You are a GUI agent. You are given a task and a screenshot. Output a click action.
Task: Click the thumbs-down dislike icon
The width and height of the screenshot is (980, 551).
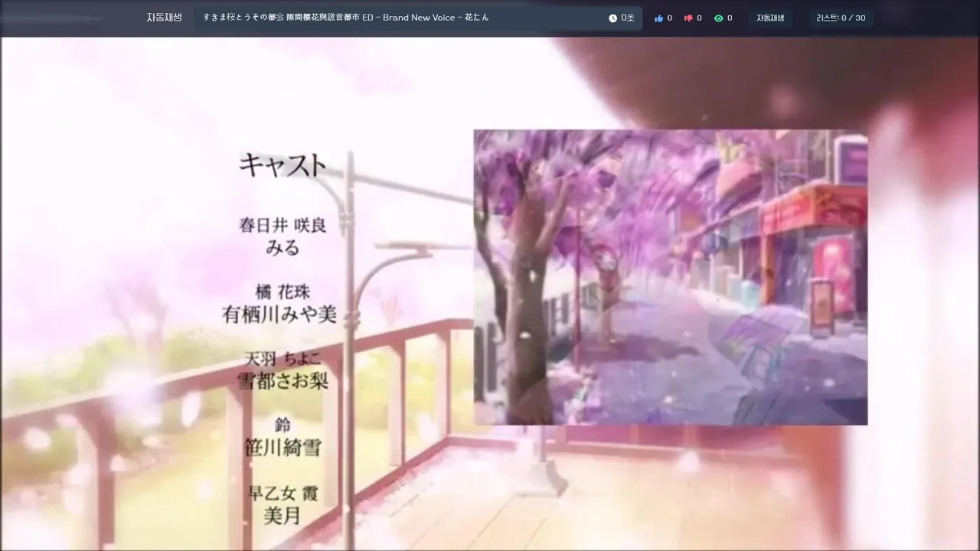coord(688,18)
